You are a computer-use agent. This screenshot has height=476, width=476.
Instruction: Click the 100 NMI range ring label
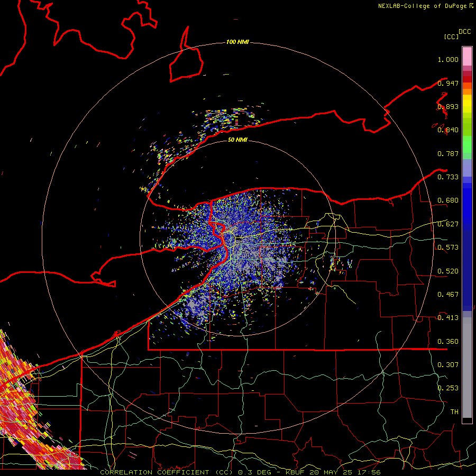[x=237, y=42]
